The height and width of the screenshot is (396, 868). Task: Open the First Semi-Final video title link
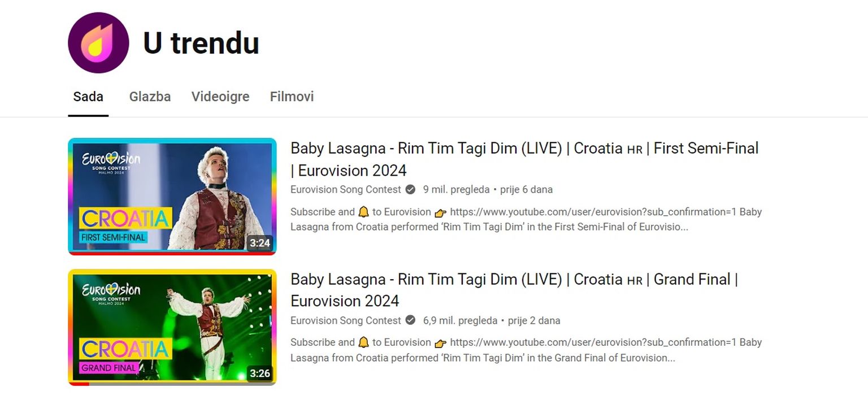[524, 159]
